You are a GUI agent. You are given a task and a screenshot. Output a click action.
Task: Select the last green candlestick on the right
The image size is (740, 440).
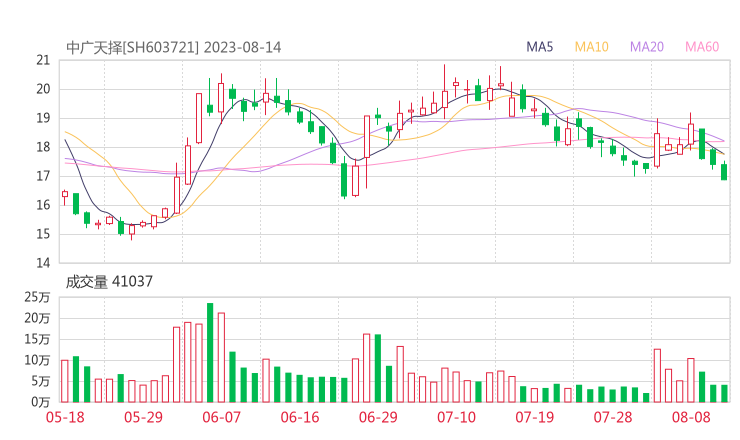pyautogui.click(x=724, y=171)
